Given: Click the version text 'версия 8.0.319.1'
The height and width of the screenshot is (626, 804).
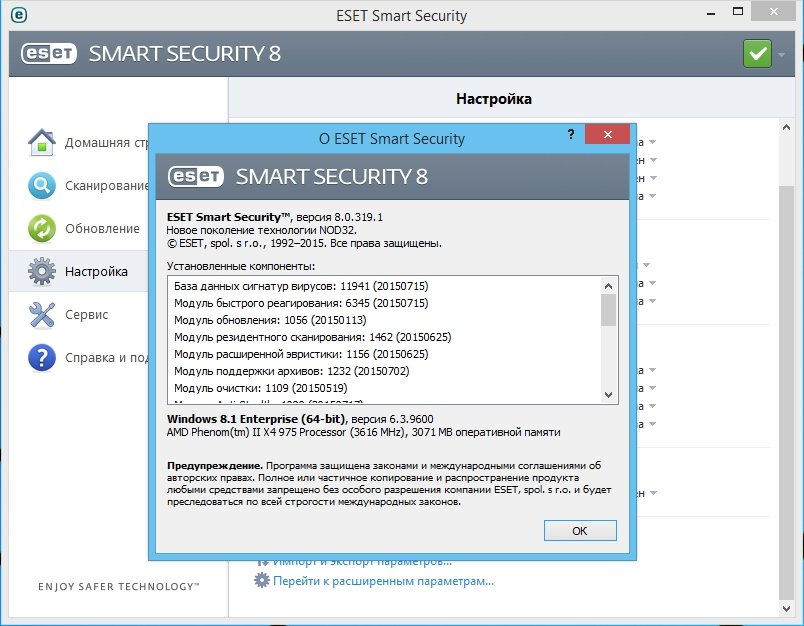Looking at the screenshot, I should 339,217.
